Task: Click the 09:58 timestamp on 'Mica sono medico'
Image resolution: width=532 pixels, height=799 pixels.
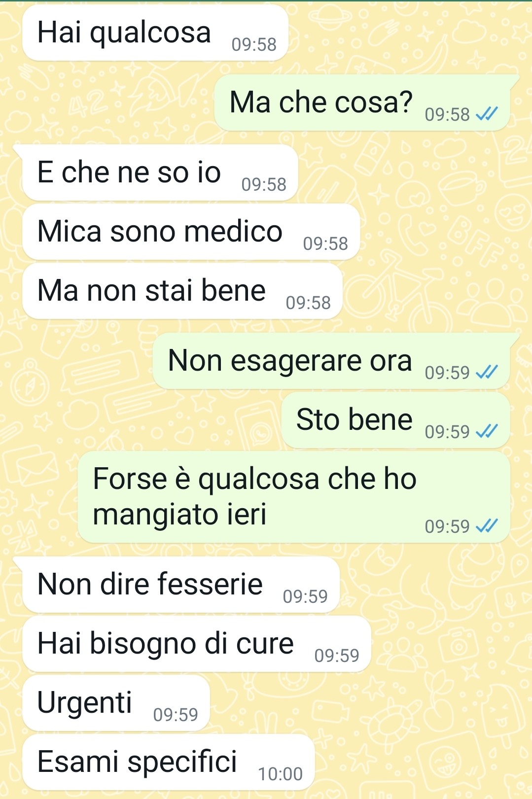Action: [325, 243]
